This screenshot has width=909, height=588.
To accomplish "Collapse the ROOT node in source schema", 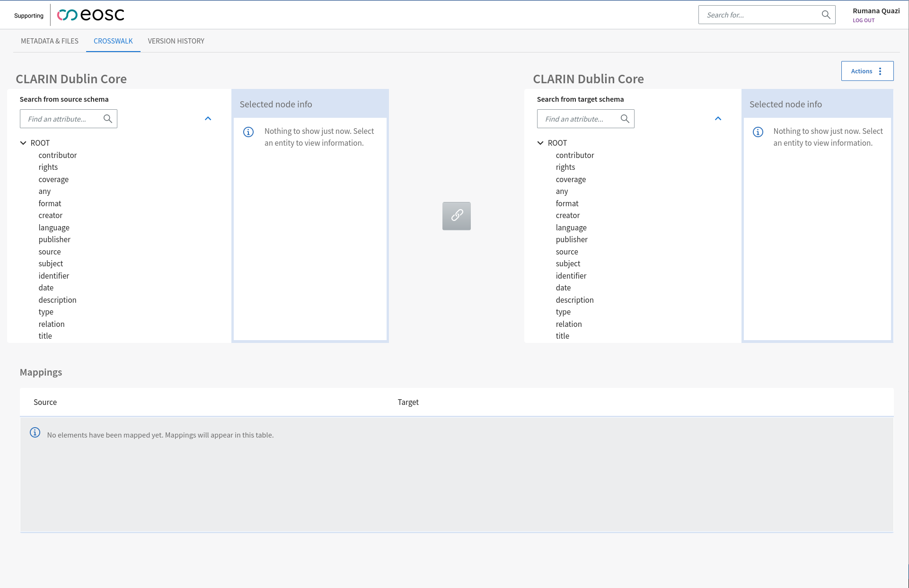I will [x=23, y=142].
